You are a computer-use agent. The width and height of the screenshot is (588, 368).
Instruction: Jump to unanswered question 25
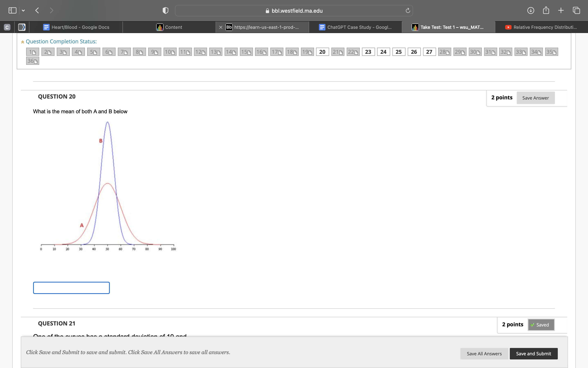[x=399, y=52]
